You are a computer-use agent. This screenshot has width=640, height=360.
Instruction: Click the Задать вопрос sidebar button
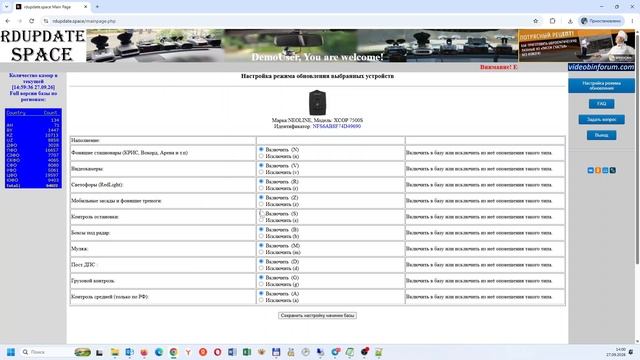(x=601, y=119)
